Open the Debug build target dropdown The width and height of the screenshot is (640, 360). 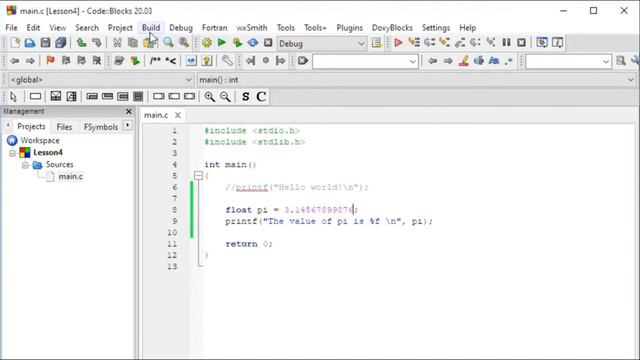(322, 43)
